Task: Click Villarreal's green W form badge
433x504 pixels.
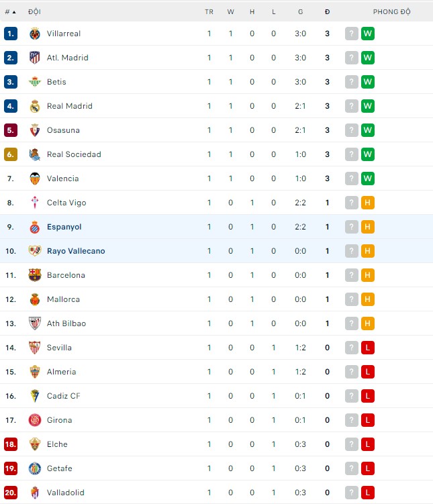Action: pos(367,34)
